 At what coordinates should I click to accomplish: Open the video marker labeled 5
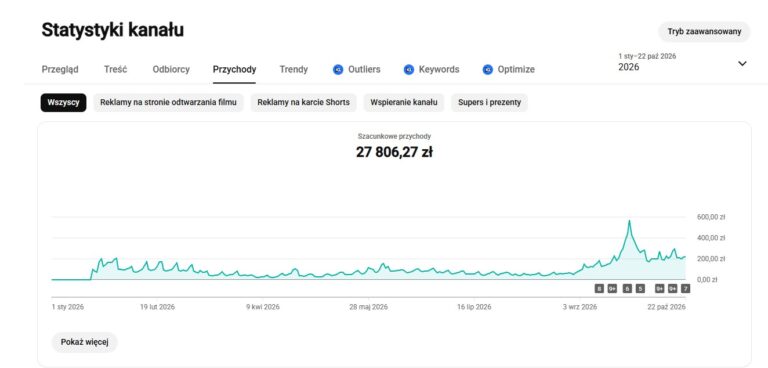[x=640, y=289]
